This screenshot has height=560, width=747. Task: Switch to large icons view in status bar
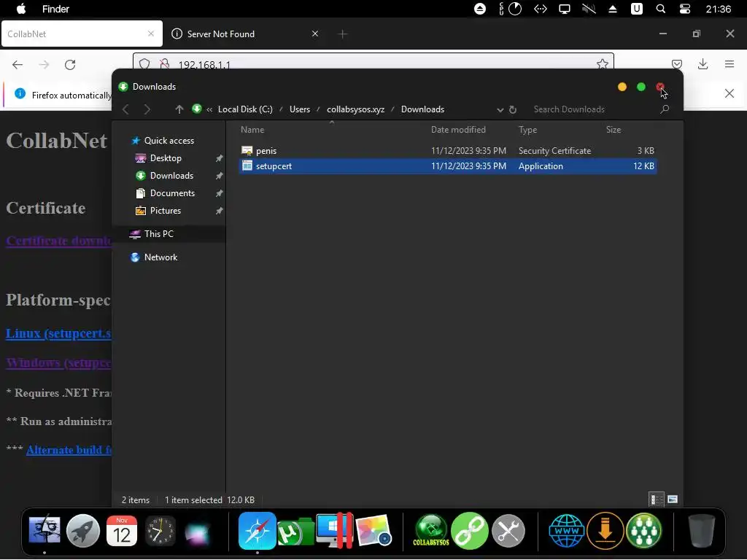point(673,499)
